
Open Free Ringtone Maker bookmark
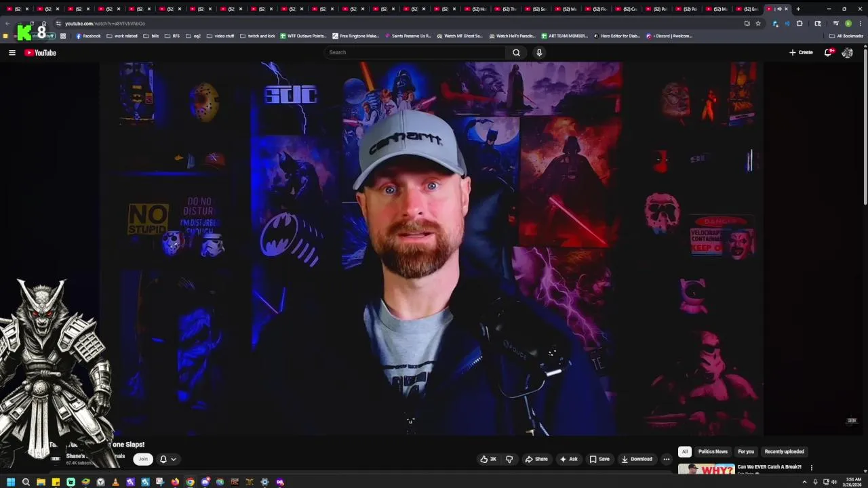pyautogui.click(x=355, y=36)
